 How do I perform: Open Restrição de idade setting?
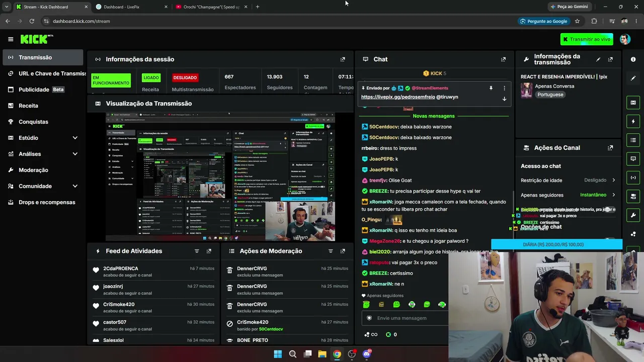[569, 180]
